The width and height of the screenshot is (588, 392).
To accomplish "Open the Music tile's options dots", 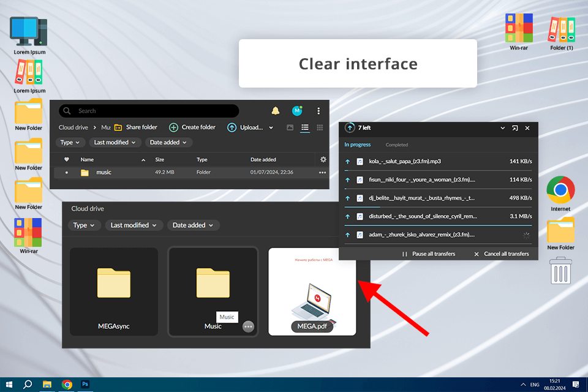I will click(x=248, y=326).
